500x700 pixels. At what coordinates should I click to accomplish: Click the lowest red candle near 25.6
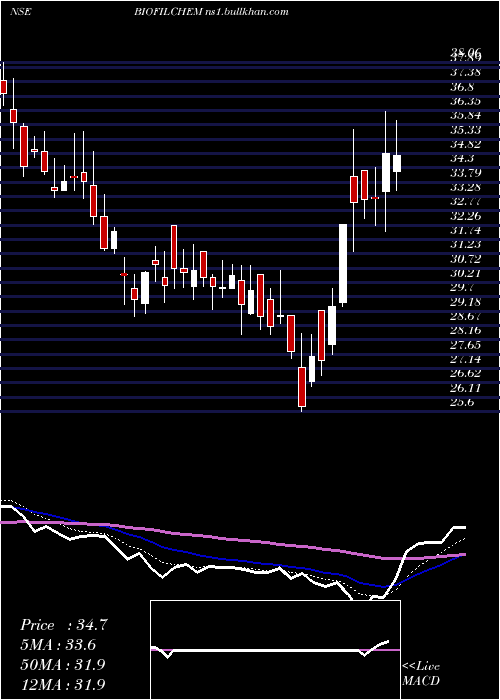(302, 387)
